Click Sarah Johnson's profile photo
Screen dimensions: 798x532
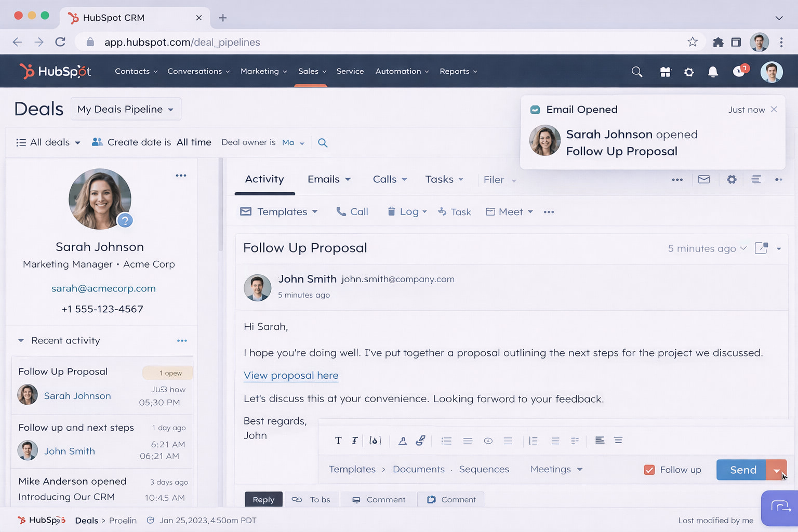(x=100, y=199)
